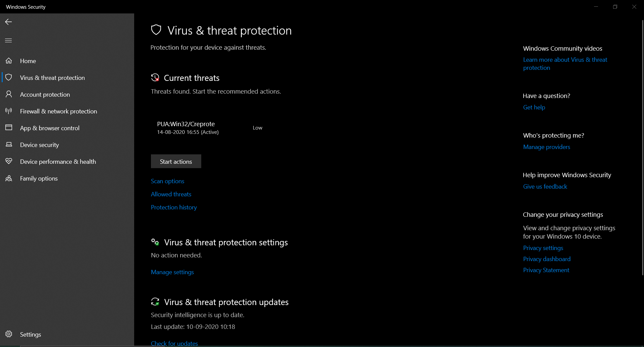Click the Device performance heart icon
The image size is (644, 347).
[x=9, y=161]
